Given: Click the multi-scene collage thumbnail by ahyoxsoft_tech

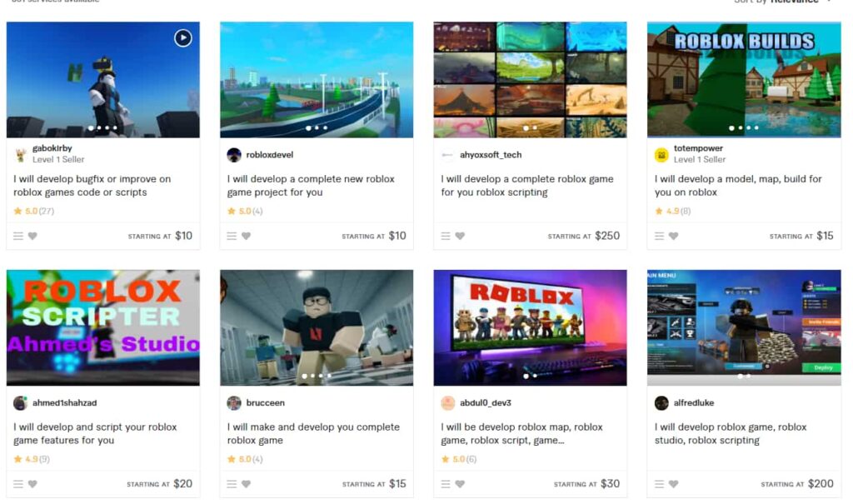Looking at the screenshot, I should click(530, 79).
